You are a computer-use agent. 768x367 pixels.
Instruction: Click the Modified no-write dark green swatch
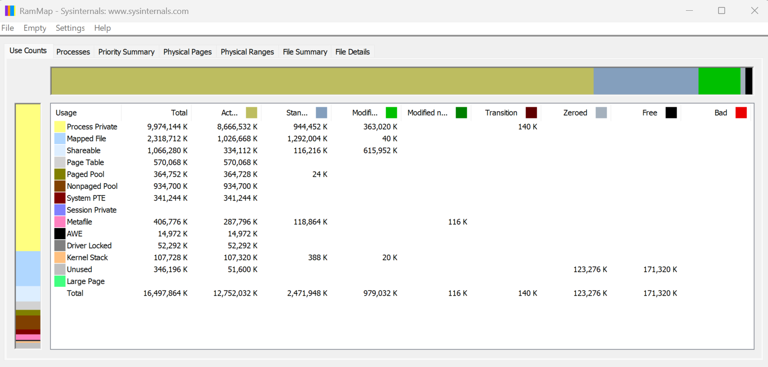461,113
